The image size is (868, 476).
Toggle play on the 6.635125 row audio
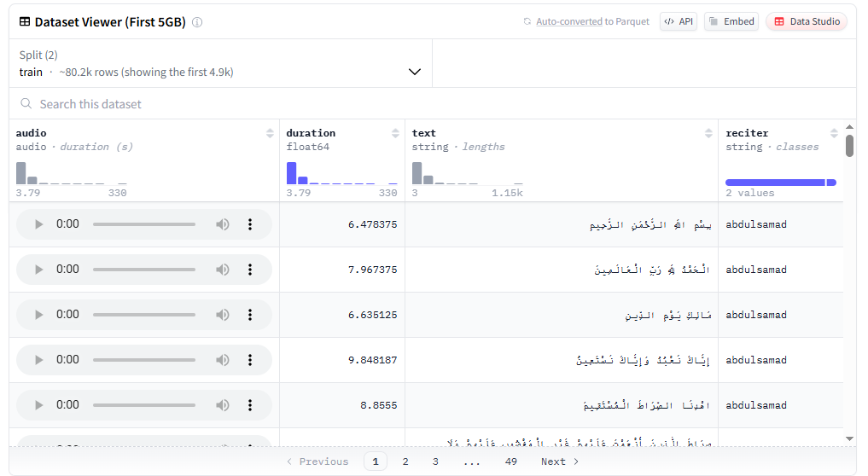tap(38, 315)
